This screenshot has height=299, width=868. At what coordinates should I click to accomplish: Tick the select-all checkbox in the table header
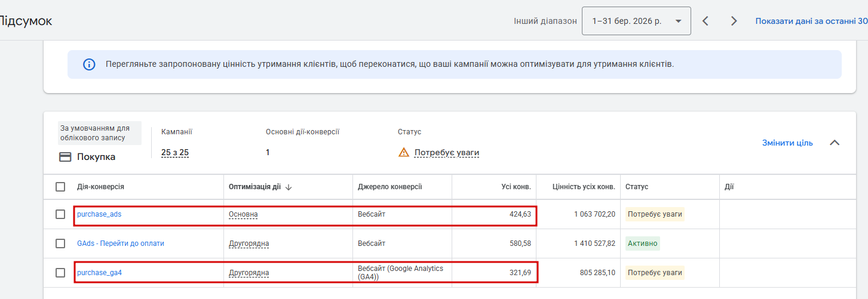pos(60,187)
